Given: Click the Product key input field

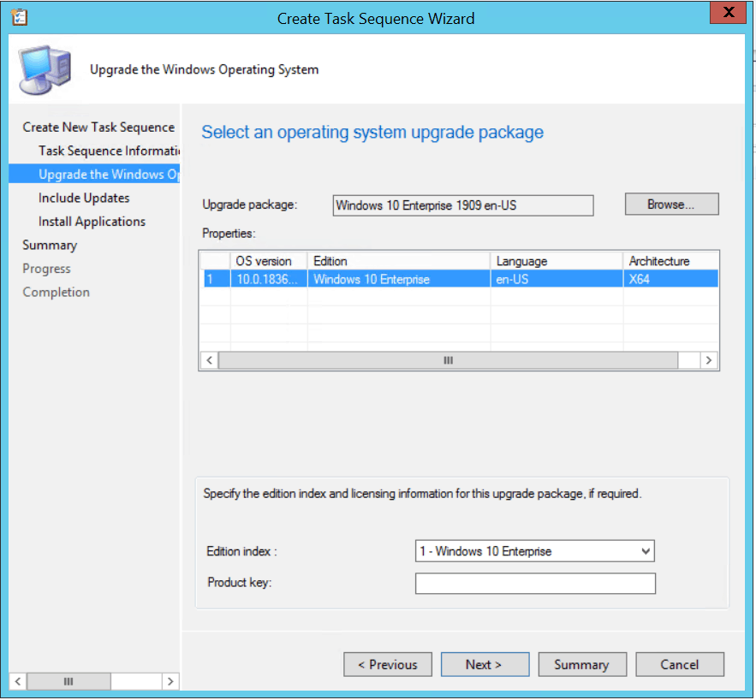Looking at the screenshot, I should pyautogui.click(x=535, y=583).
